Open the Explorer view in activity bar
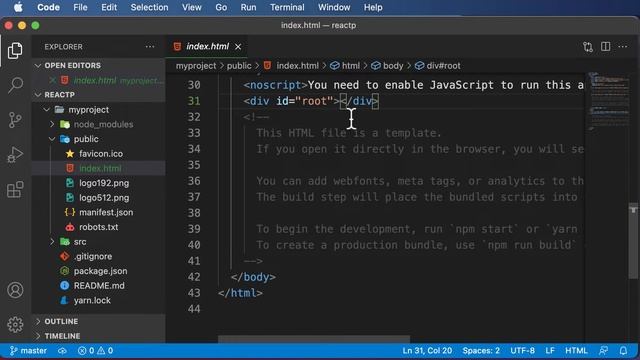 pos(15,51)
